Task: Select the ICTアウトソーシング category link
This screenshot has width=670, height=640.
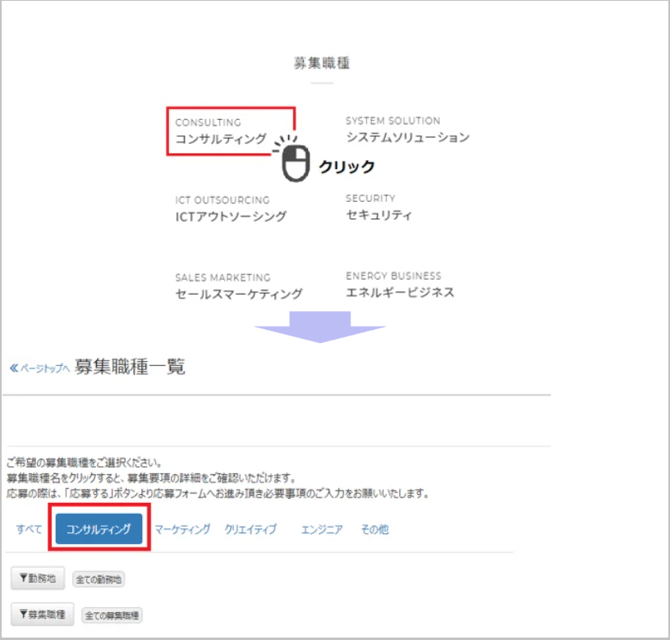Action: point(231,216)
